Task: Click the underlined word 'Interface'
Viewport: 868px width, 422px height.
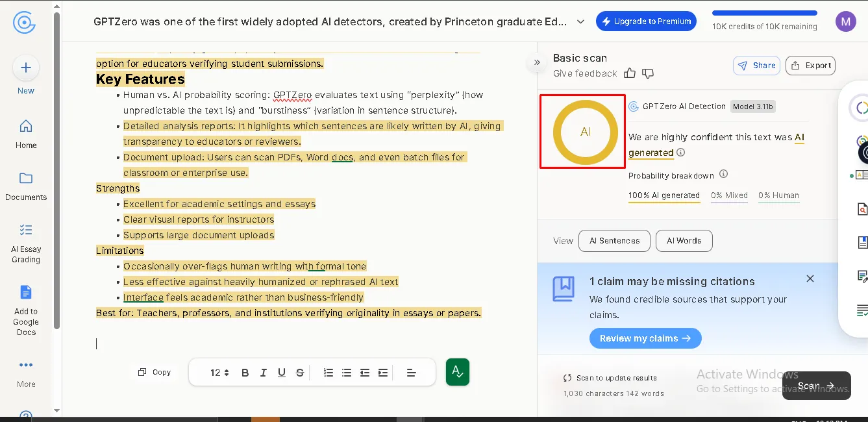Action: coord(143,297)
